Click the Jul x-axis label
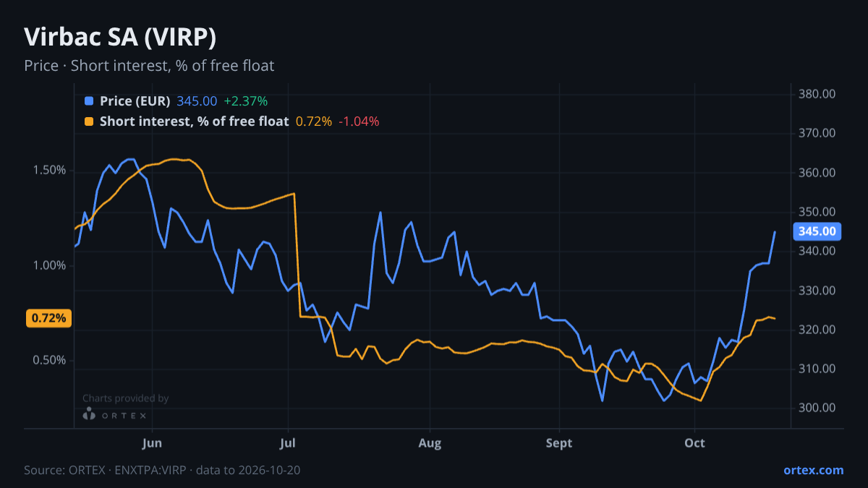This screenshot has width=868, height=488. click(x=288, y=442)
